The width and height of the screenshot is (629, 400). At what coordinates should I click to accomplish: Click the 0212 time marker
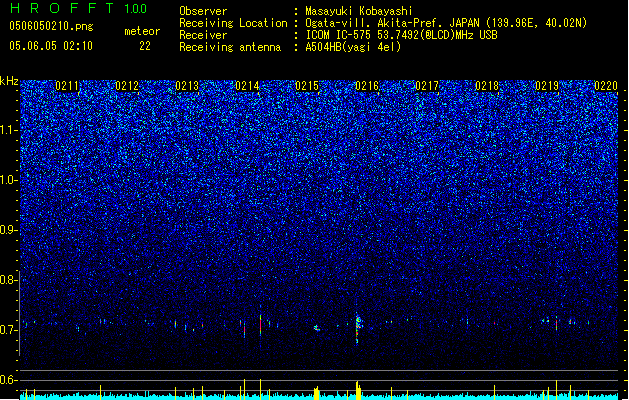pyautogui.click(x=127, y=86)
